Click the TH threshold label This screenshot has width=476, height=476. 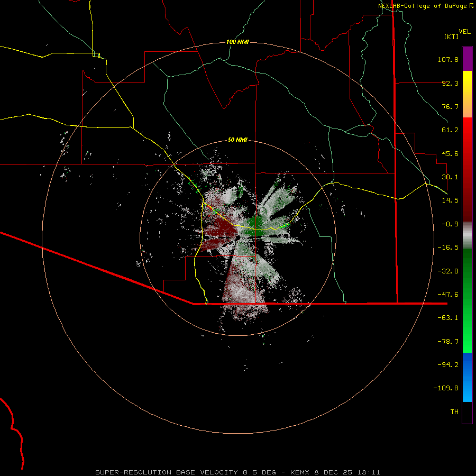pyautogui.click(x=454, y=412)
